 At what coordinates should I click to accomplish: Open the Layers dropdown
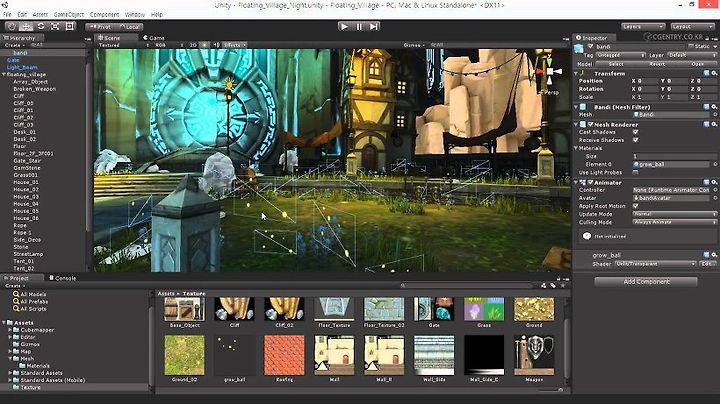coord(643,27)
